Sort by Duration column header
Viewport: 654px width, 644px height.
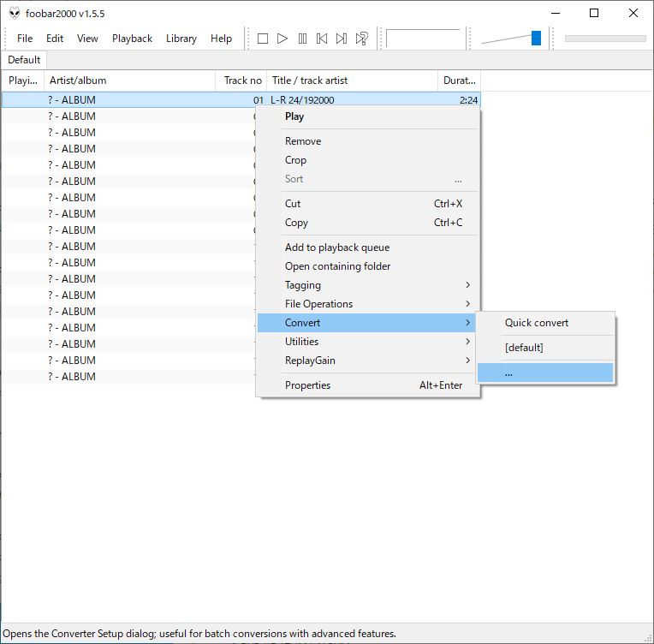coord(459,80)
